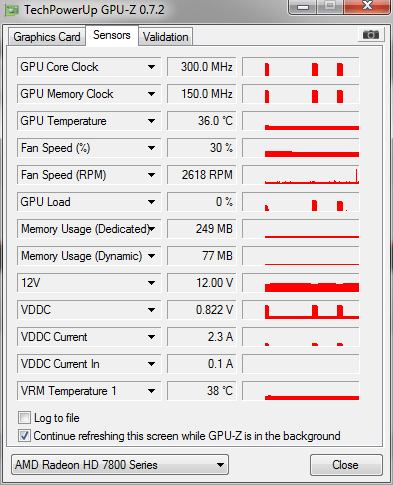
Task: Open AMD Radeon HD 7800 Series selector
Action: (x=120, y=465)
